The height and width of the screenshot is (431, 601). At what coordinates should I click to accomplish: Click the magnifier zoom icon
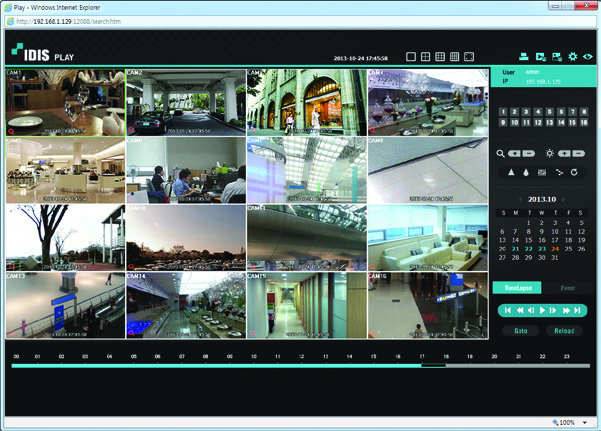click(x=500, y=153)
